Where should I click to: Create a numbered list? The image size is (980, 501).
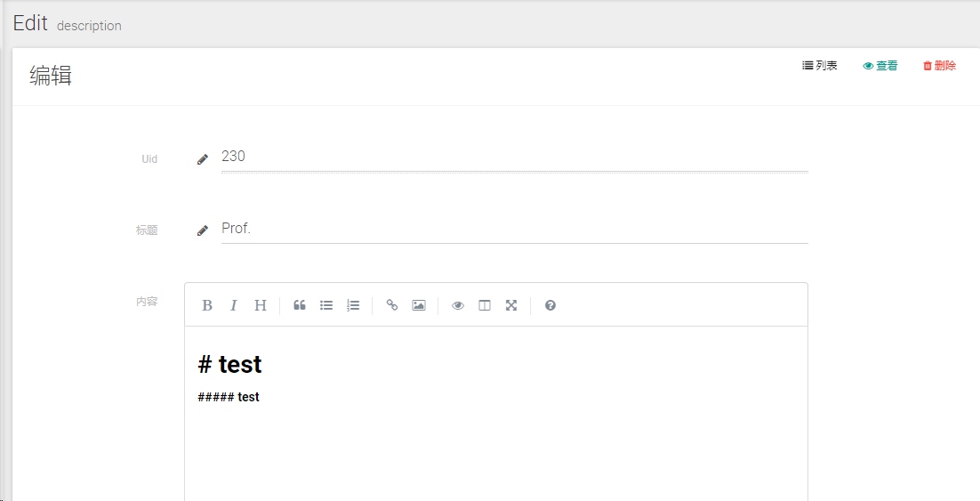pyautogui.click(x=353, y=305)
